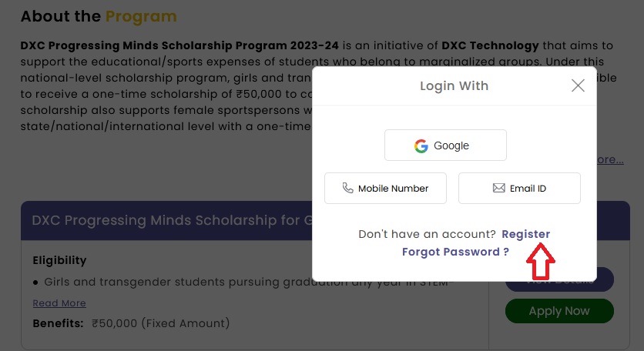The height and width of the screenshot is (351, 644).
Task: Open the Register link
Action: [x=525, y=234]
